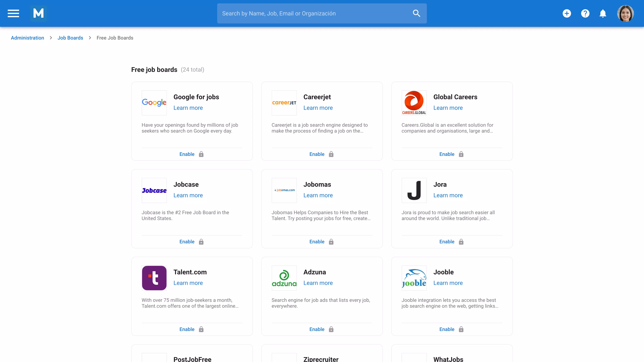Open notifications via the bell icon

click(603, 13)
